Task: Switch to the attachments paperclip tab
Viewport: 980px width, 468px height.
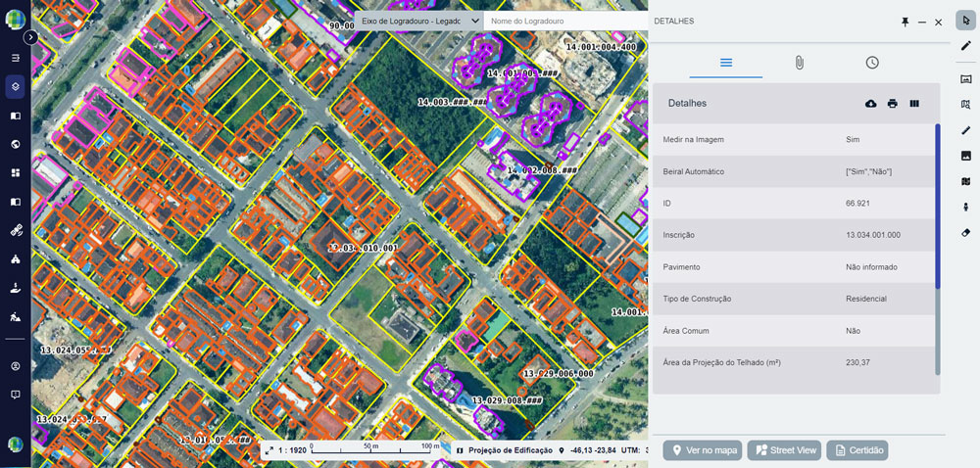Action: [x=799, y=63]
